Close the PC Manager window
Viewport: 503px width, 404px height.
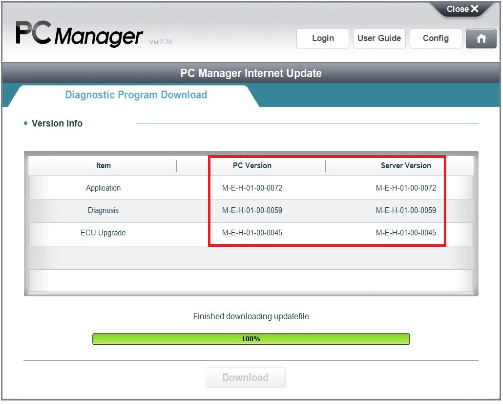tap(462, 9)
